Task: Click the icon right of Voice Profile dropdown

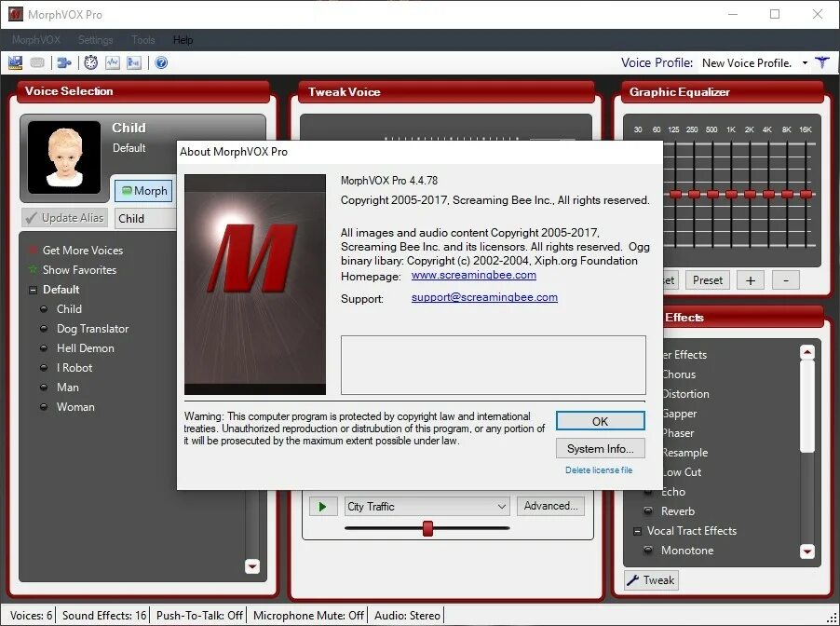Action: [x=822, y=62]
